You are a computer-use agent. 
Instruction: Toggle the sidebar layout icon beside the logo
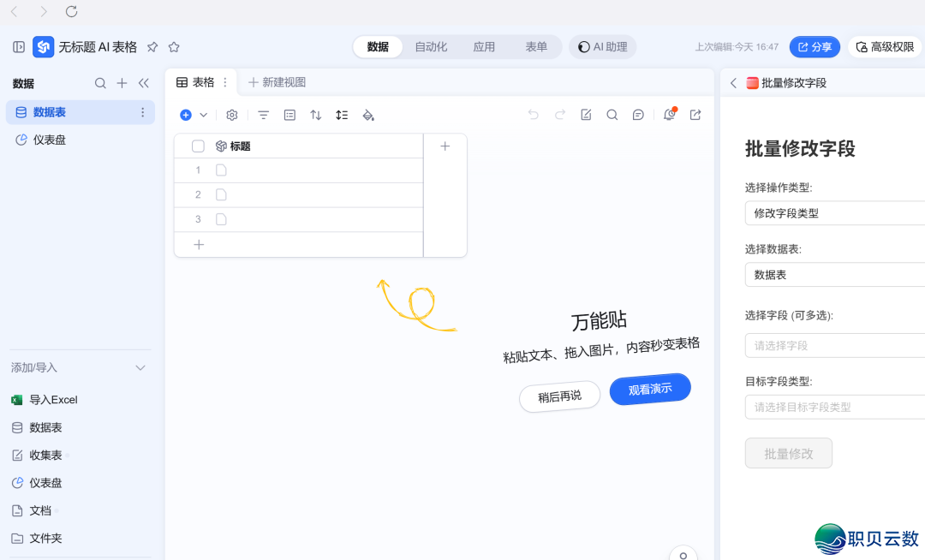click(19, 47)
